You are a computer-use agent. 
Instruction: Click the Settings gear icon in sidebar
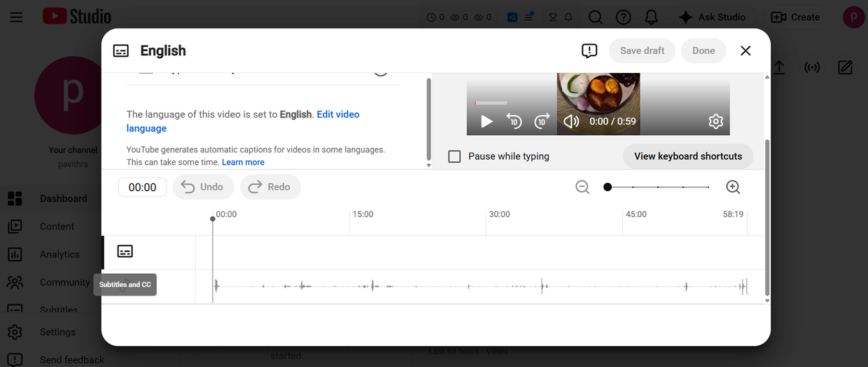click(15, 332)
